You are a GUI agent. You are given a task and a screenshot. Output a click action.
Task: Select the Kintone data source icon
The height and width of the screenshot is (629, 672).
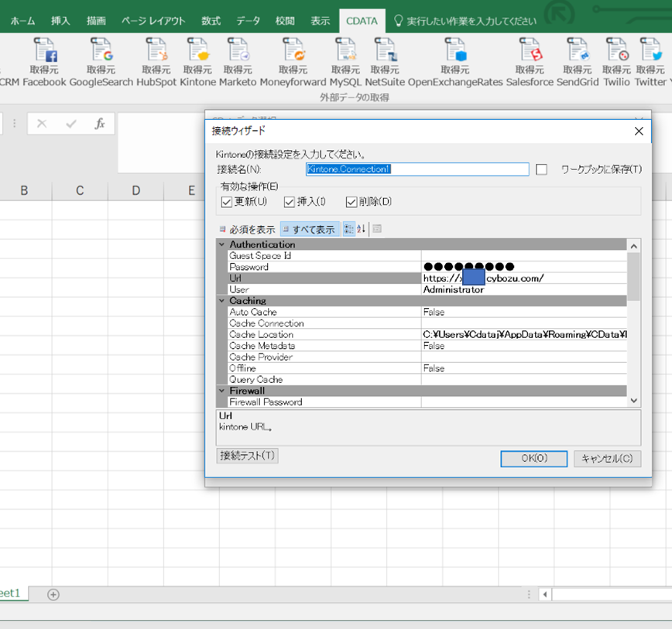(197, 54)
